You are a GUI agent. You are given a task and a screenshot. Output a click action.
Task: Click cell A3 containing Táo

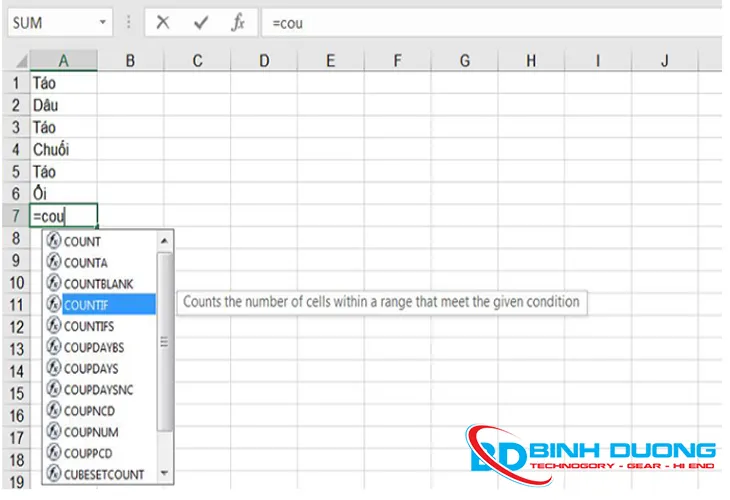pyautogui.click(x=64, y=127)
